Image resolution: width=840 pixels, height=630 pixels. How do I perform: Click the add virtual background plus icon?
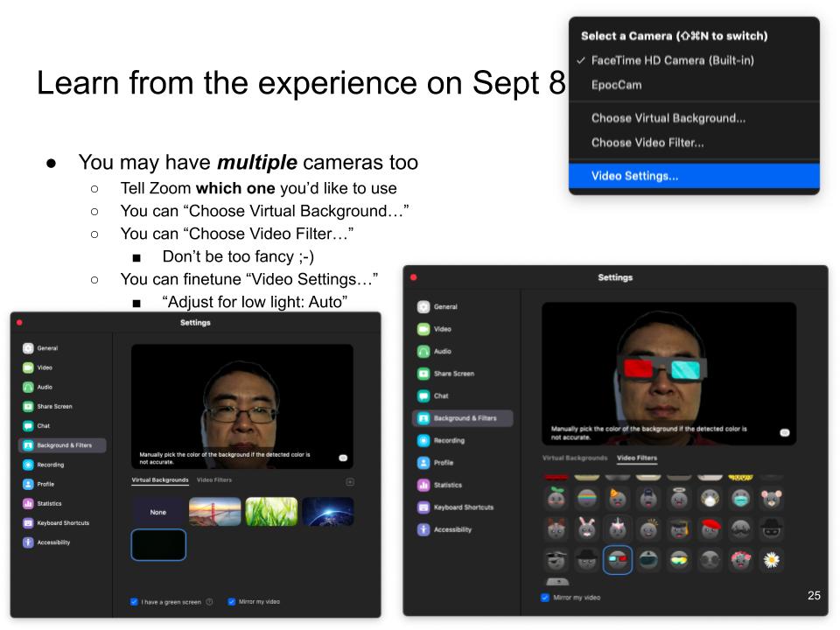coord(350,482)
